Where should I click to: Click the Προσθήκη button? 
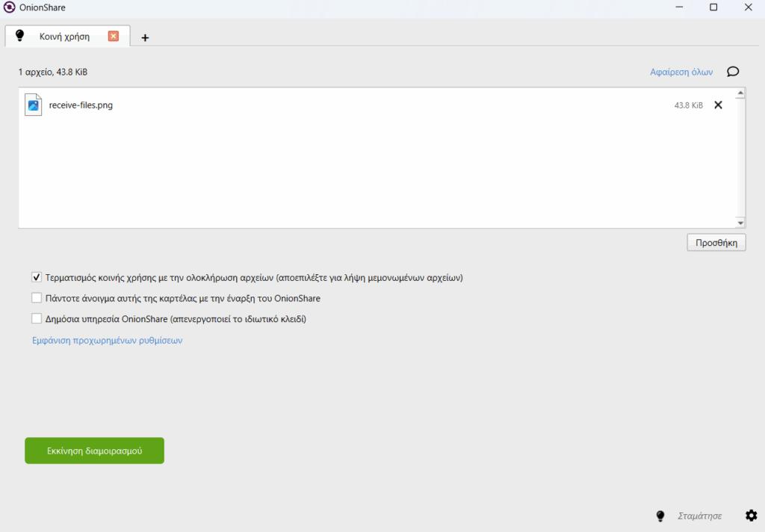point(716,243)
